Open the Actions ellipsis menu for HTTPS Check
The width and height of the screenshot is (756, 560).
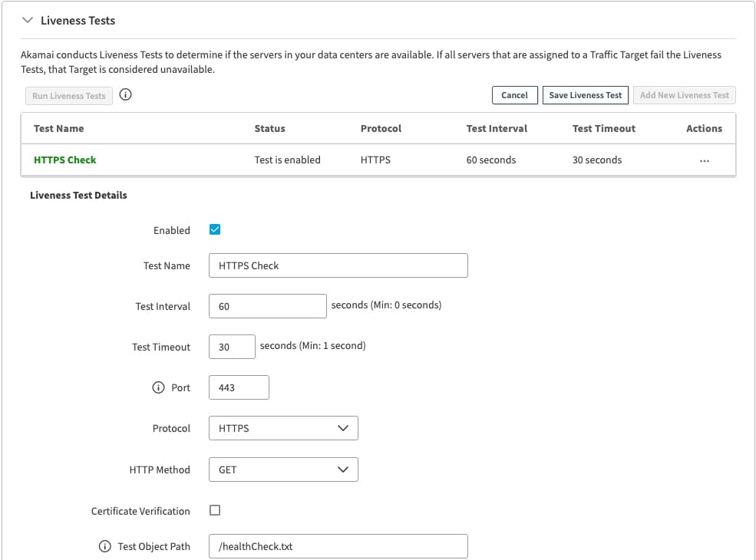(704, 160)
